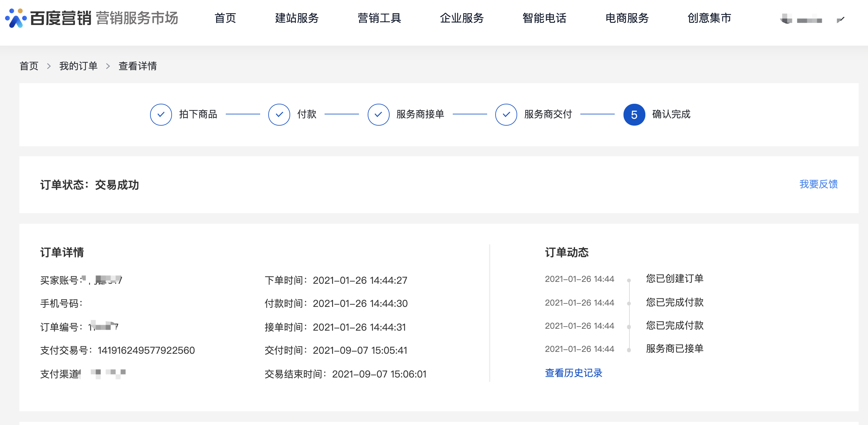Click the 服务商已接单 timeline dot

click(x=629, y=350)
